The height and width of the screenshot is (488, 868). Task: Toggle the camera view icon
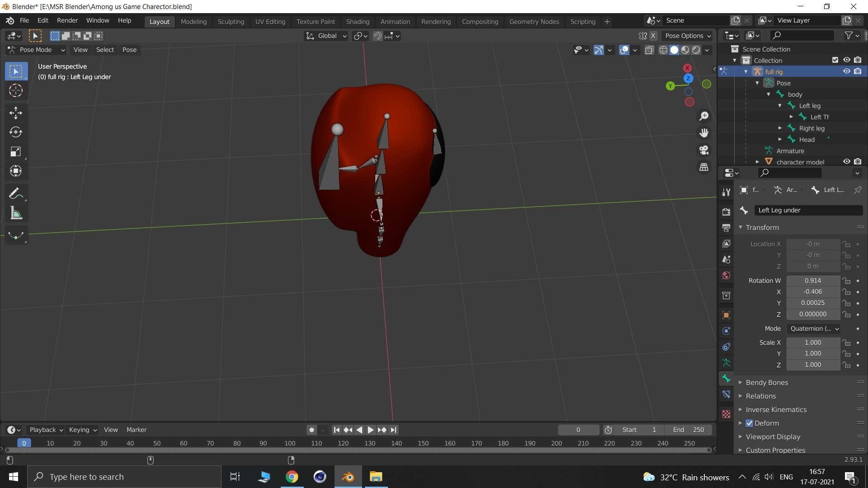pyautogui.click(x=704, y=150)
